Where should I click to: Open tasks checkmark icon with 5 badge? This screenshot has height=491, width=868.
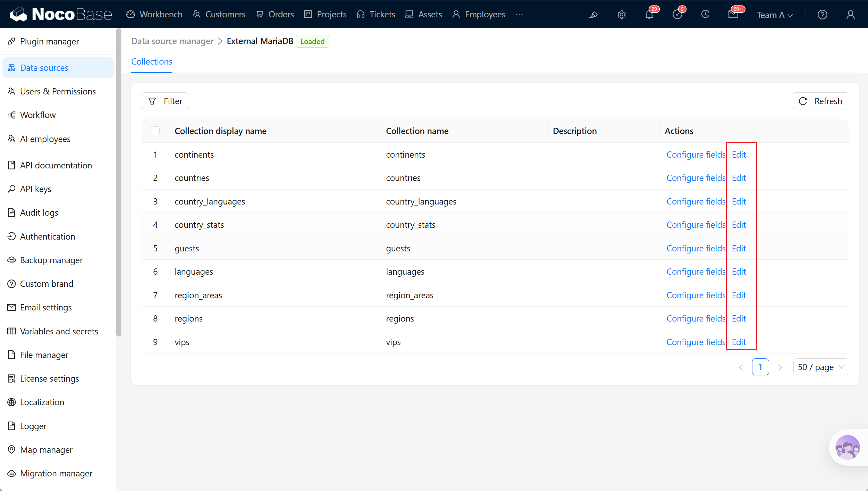[x=677, y=15]
